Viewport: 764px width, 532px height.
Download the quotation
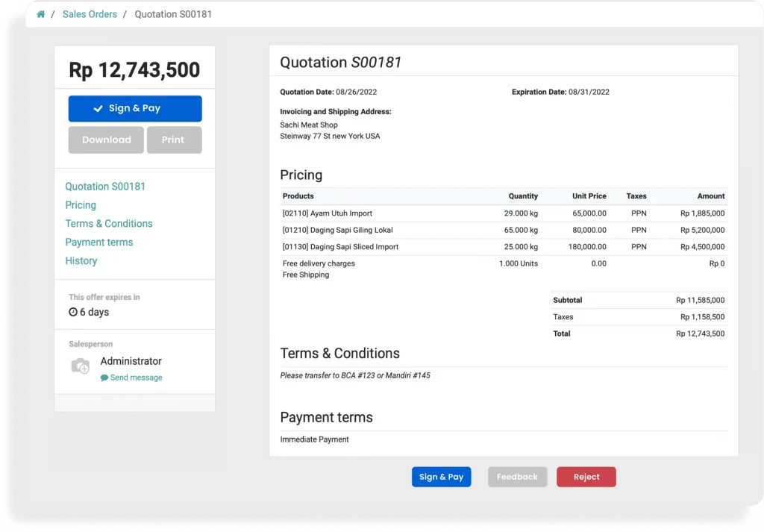coord(106,140)
